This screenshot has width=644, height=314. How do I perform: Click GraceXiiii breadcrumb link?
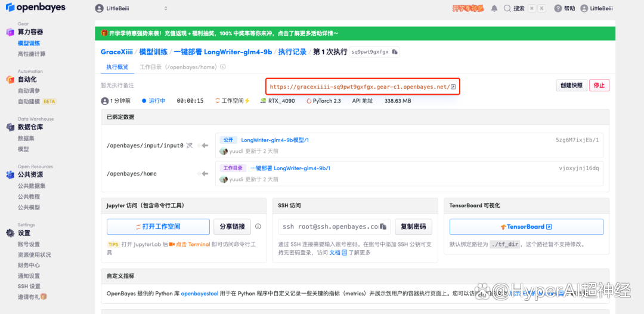pyautogui.click(x=117, y=52)
